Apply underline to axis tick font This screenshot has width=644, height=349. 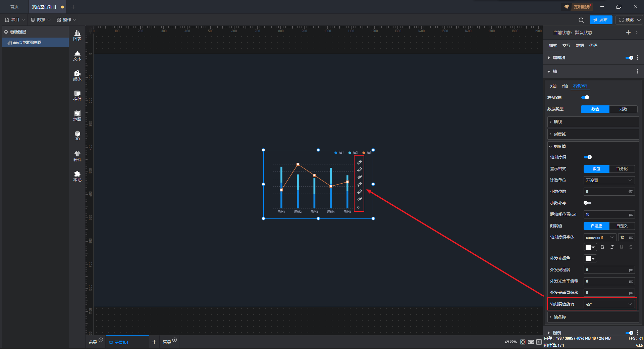(622, 247)
